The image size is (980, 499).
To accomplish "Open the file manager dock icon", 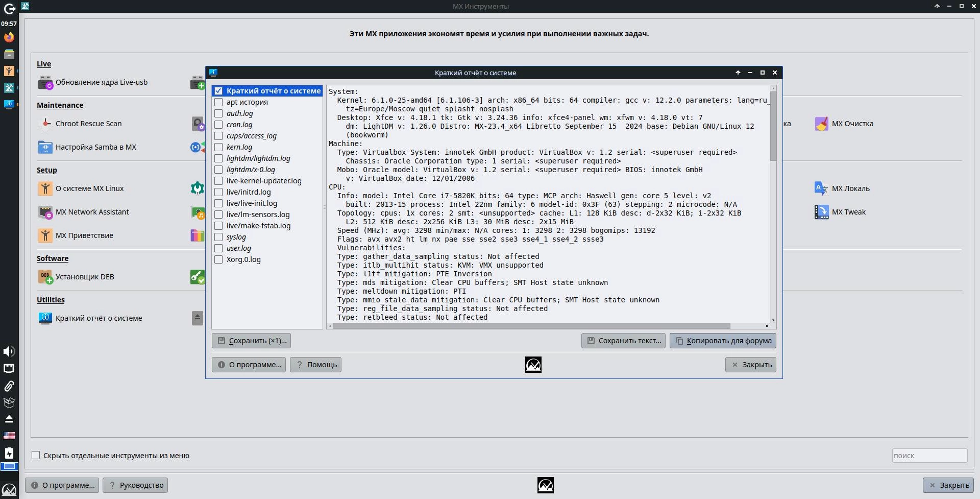I will (x=9, y=54).
